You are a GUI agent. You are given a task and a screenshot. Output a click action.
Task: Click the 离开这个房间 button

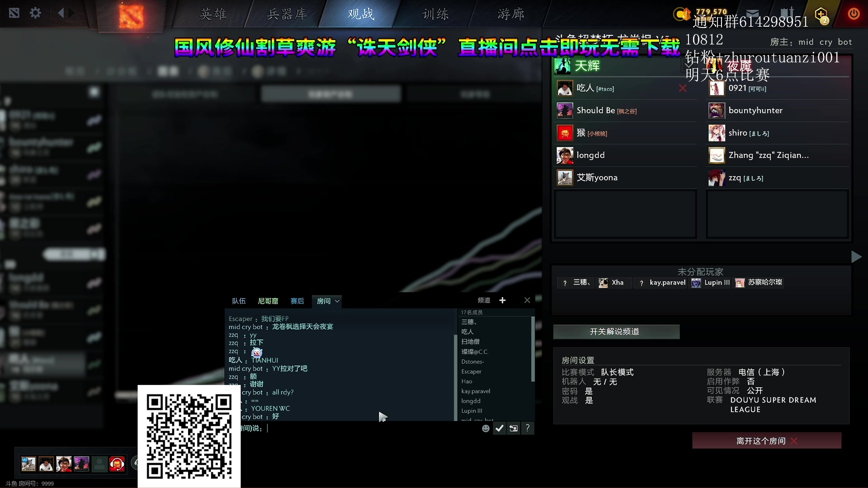(767, 441)
